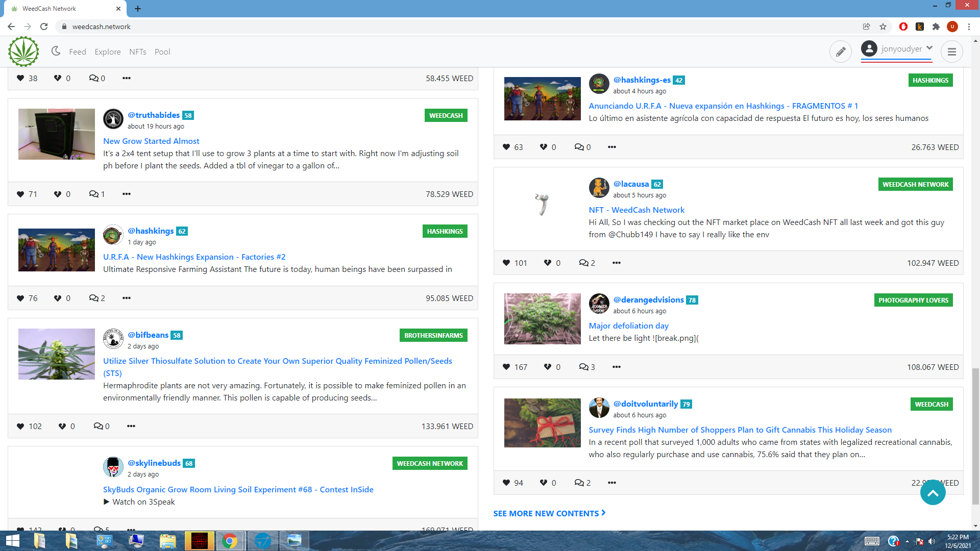Open the Major defoliation day post
Image resolution: width=980 pixels, height=551 pixels.
[x=628, y=325]
